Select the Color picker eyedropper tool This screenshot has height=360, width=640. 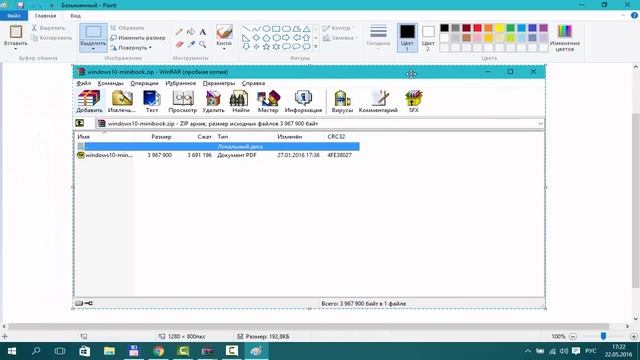coord(191,44)
